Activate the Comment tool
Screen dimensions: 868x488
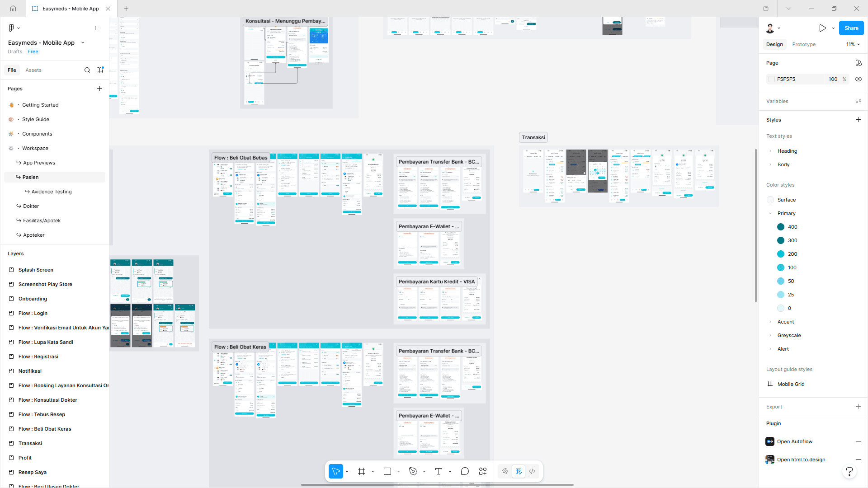[x=465, y=471]
